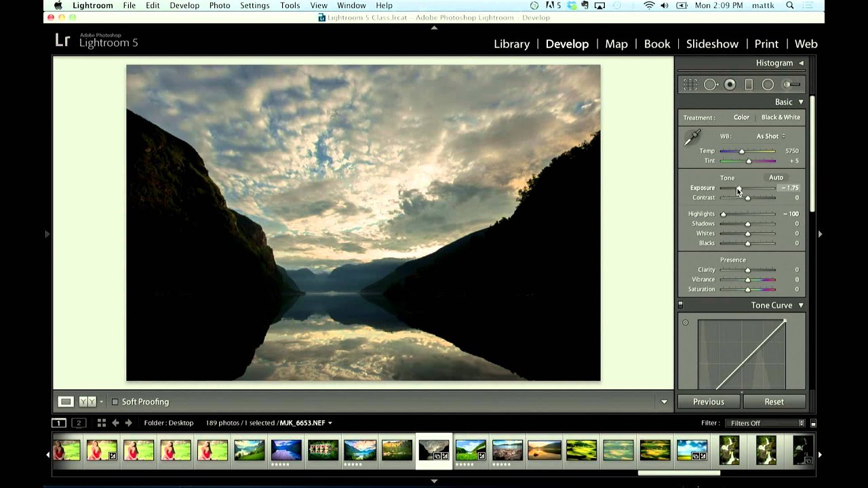The image size is (868, 488).
Task: Open the toolbar options dropdown arrow
Action: pyautogui.click(x=664, y=402)
